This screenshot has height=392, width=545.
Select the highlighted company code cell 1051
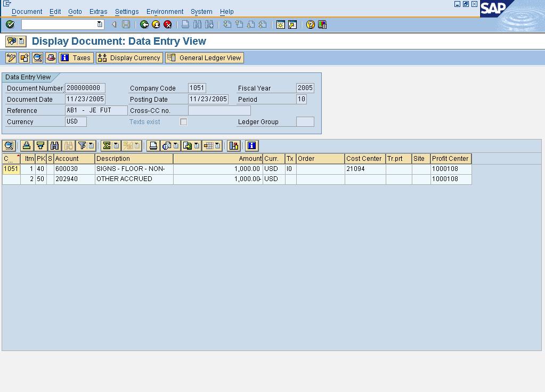(x=11, y=169)
